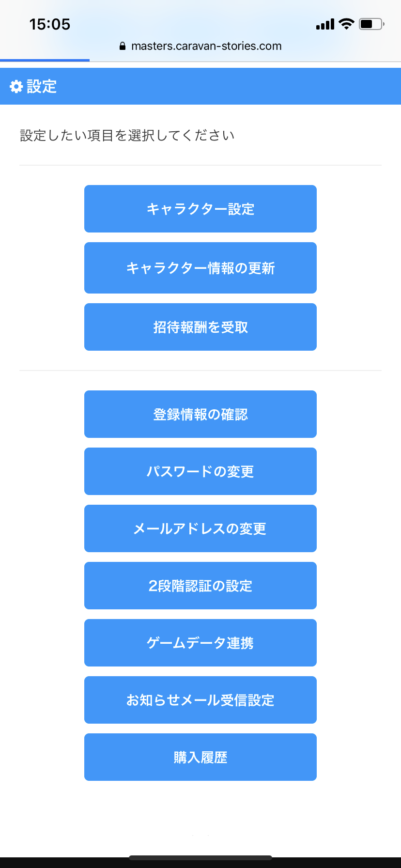The height and width of the screenshot is (868, 401).
Task: Open 2段階認証の設定
Action: coord(200,586)
